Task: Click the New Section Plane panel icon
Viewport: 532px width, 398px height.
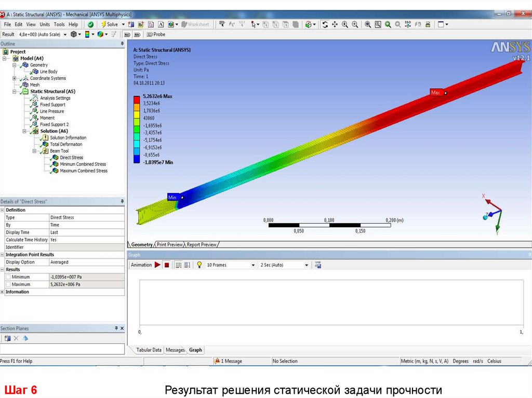Action: pyautogui.click(x=7, y=338)
